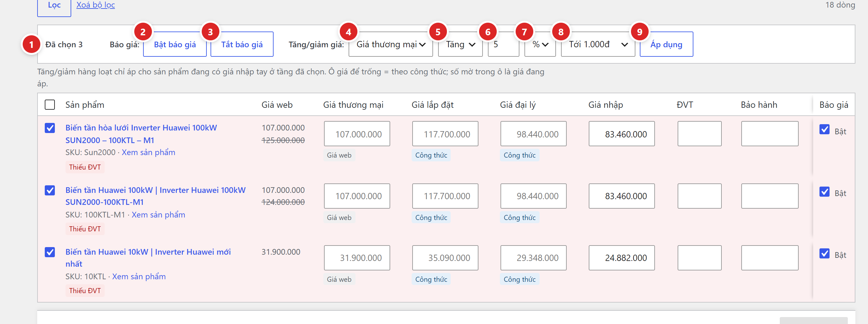Screen dimensions: 868x324
Task: Click Giá lắp đặt input in Sun2000 row
Action: pyautogui.click(x=445, y=134)
